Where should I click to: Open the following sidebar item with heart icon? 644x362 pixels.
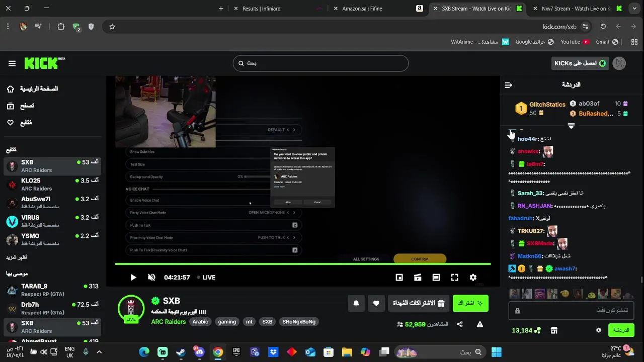tap(19, 123)
